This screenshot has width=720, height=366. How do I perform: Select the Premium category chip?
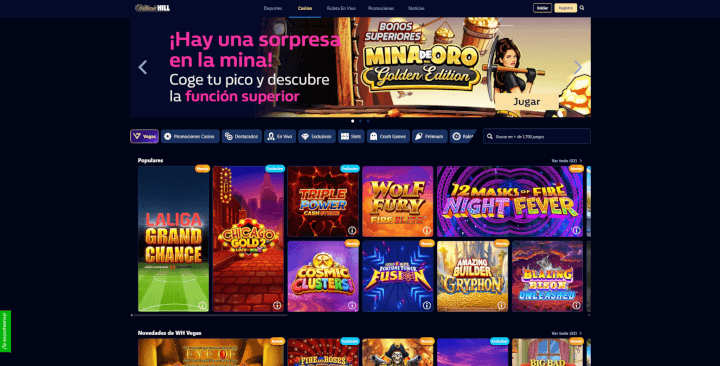pos(430,136)
